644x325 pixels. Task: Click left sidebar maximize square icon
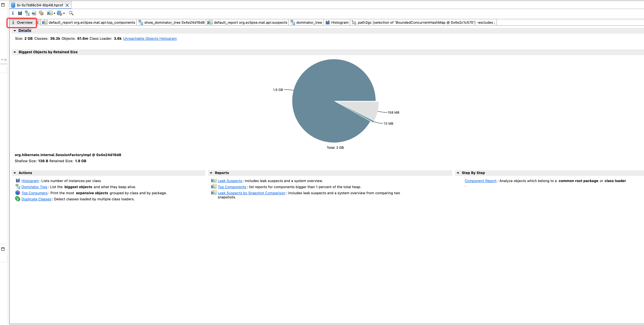(5, 60)
